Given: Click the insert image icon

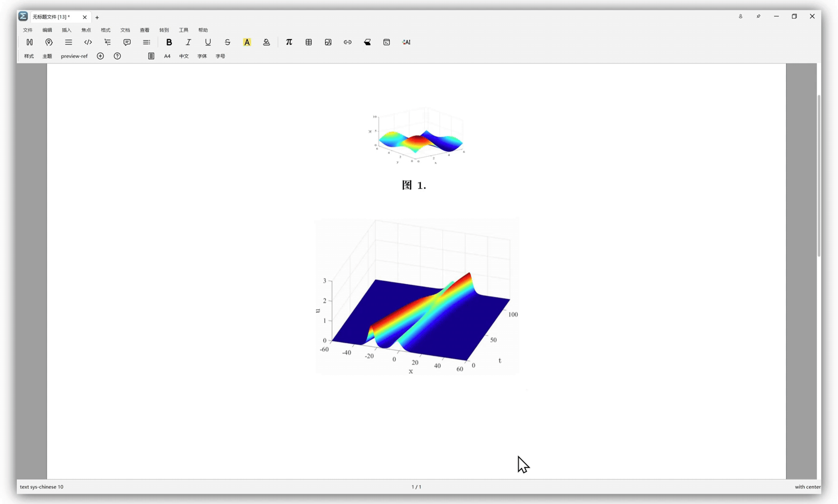Looking at the screenshot, I should (x=328, y=42).
